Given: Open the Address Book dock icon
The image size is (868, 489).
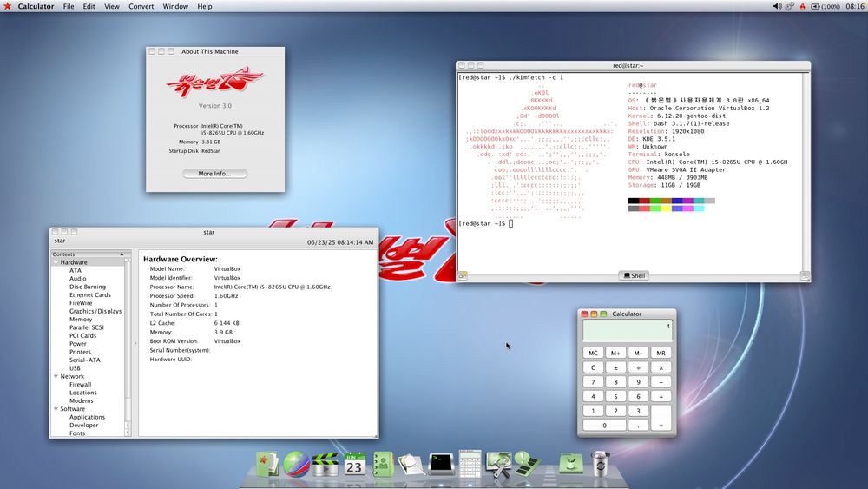Looking at the screenshot, I should coord(383,463).
